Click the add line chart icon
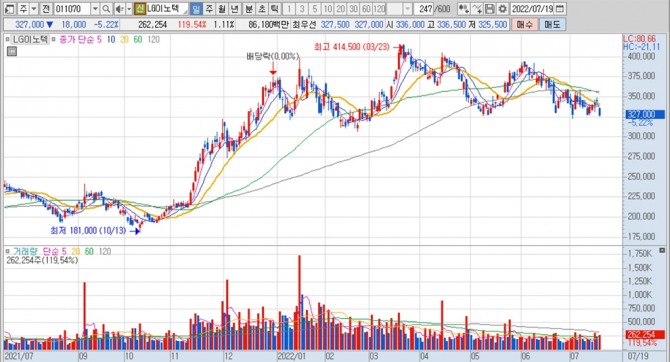Image resolution: width=670 pixels, height=362 pixels. click(477, 9)
